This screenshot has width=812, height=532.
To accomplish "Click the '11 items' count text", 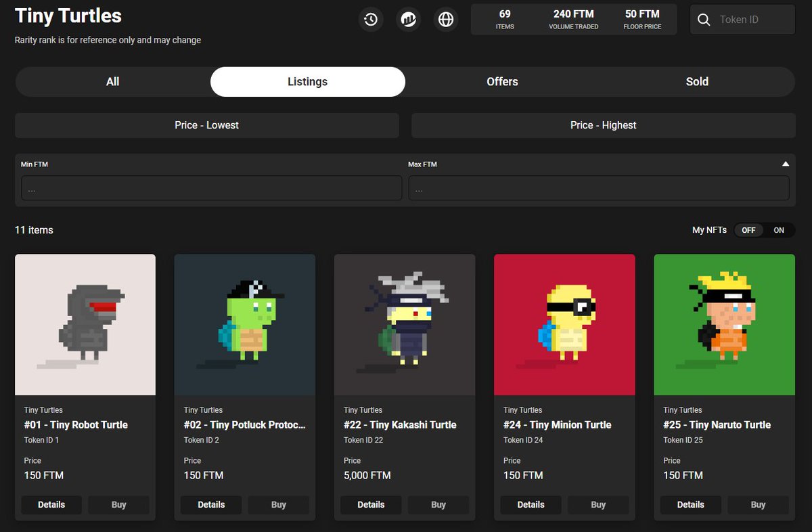I will 34,230.
